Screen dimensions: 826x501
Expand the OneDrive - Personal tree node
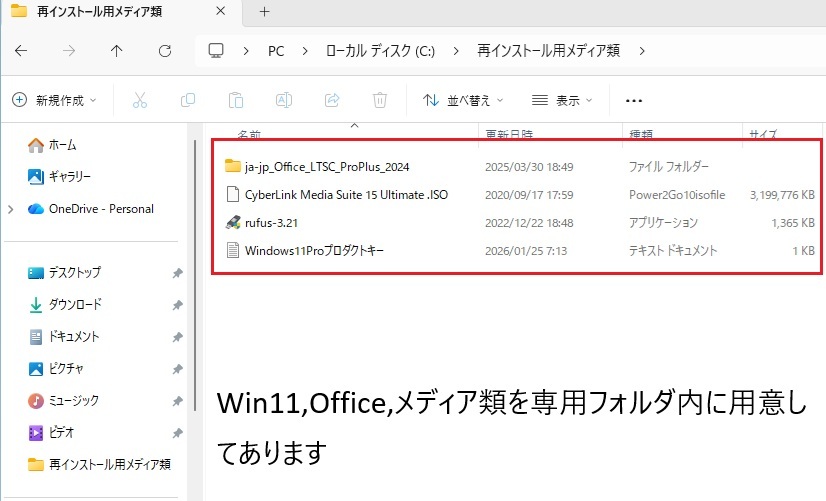click(11, 209)
